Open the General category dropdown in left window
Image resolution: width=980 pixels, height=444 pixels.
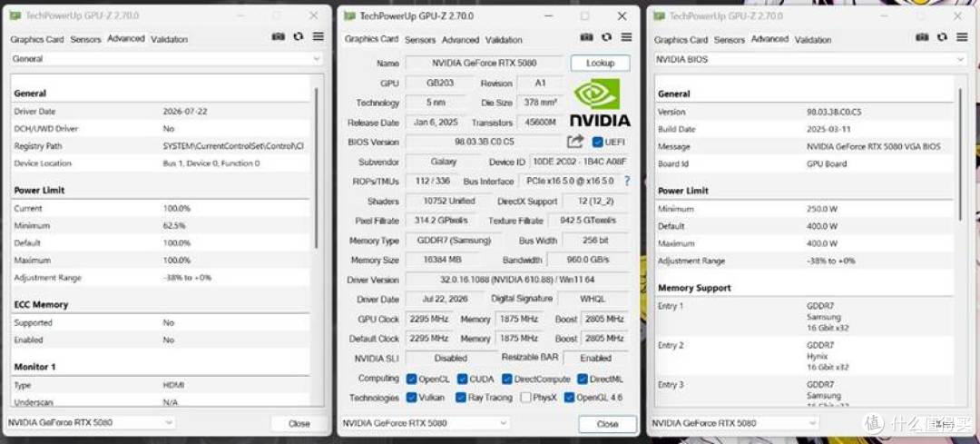[166, 59]
